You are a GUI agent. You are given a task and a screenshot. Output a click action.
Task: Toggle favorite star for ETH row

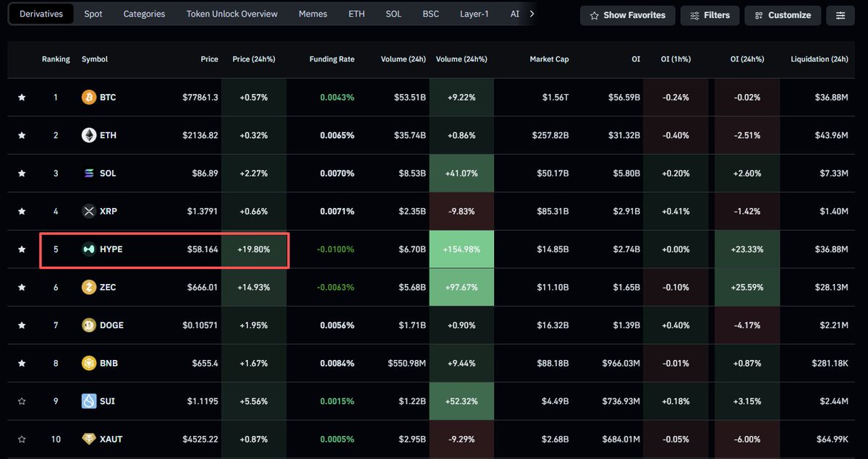coord(22,135)
